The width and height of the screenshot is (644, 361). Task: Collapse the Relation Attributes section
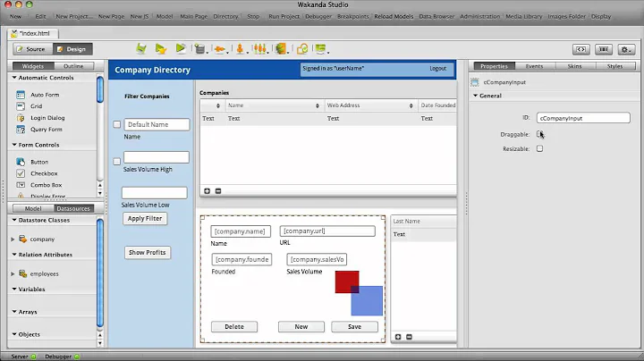(14, 255)
